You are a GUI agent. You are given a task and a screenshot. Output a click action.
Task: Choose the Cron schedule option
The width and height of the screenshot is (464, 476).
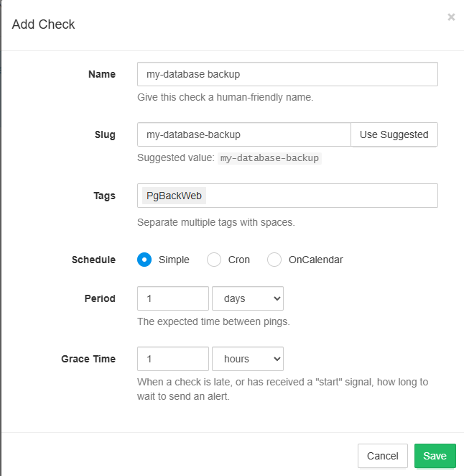point(214,260)
